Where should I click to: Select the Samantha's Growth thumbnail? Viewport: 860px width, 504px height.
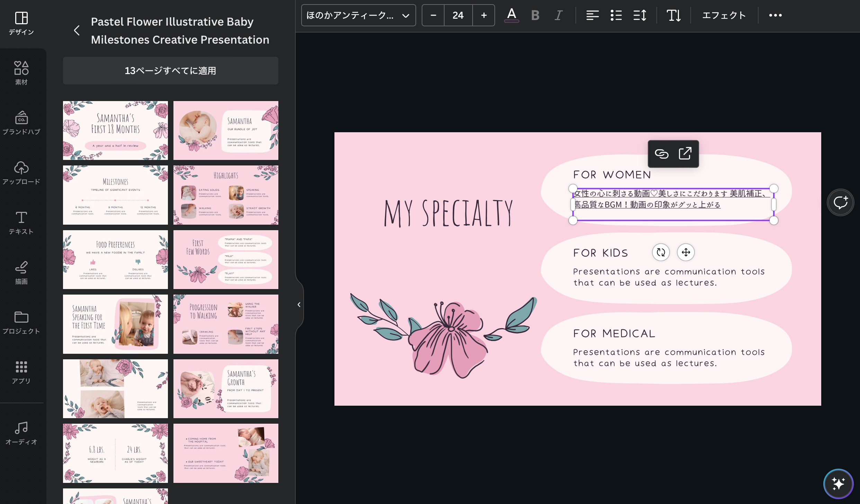(226, 389)
